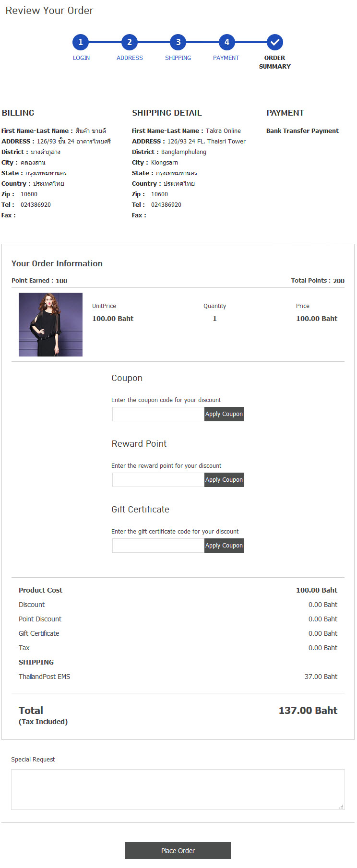
Task: Go to the LOGIN step link
Action: pos(81,58)
